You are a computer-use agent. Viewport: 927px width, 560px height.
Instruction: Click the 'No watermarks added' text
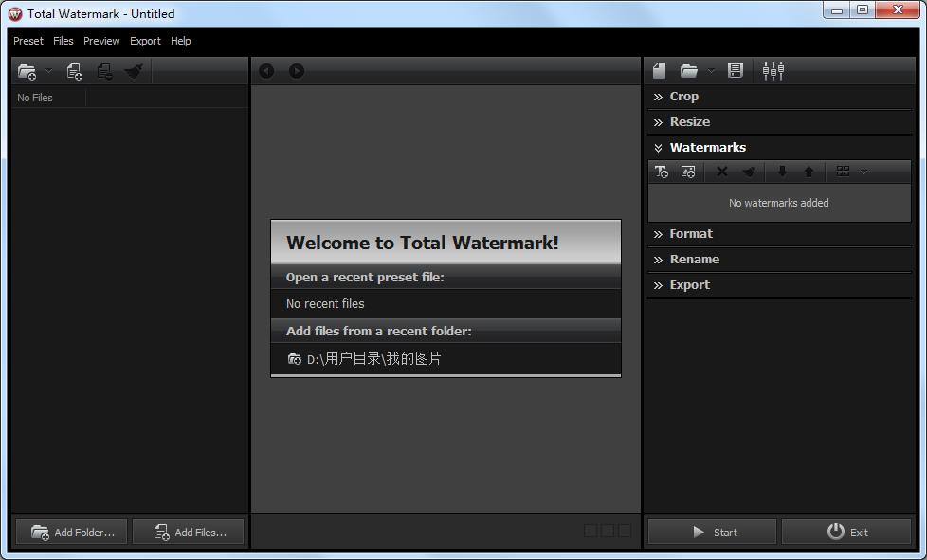click(778, 203)
